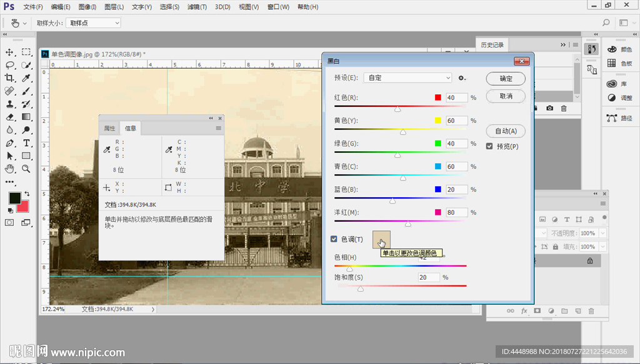Uncheck the 色调(T) tint checkbox
Screen dimensions: 640x364
pyautogui.click(x=334, y=239)
